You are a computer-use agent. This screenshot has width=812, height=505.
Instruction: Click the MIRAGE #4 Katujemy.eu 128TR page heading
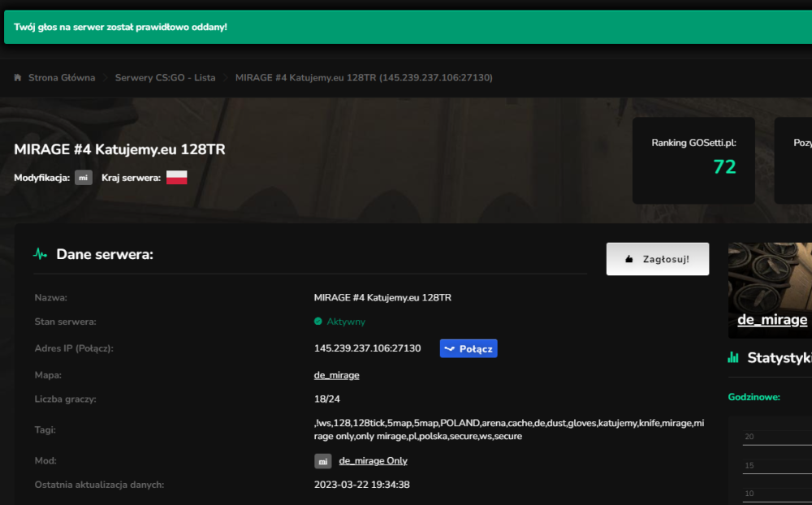[x=119, y=149]
